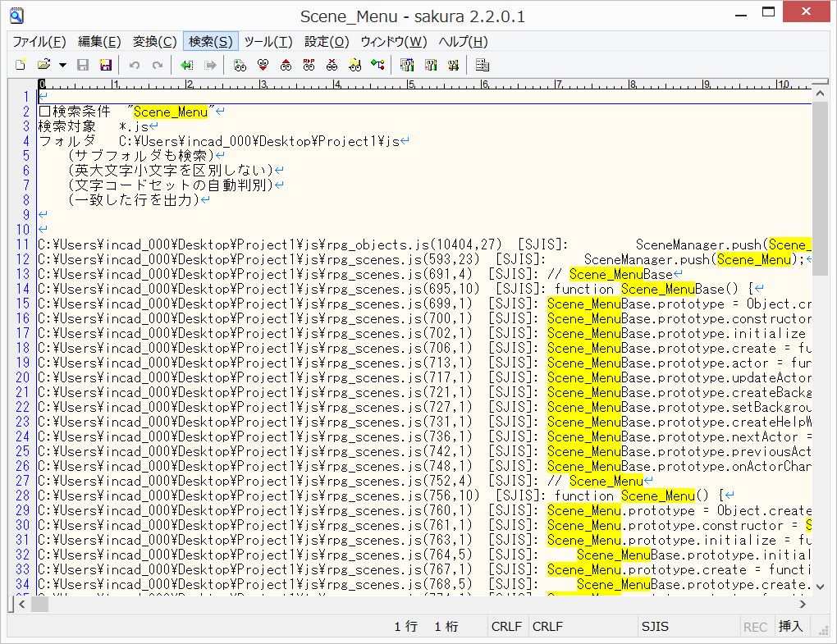Click result line function Scene_MenuBase()

tap(400, 290)
